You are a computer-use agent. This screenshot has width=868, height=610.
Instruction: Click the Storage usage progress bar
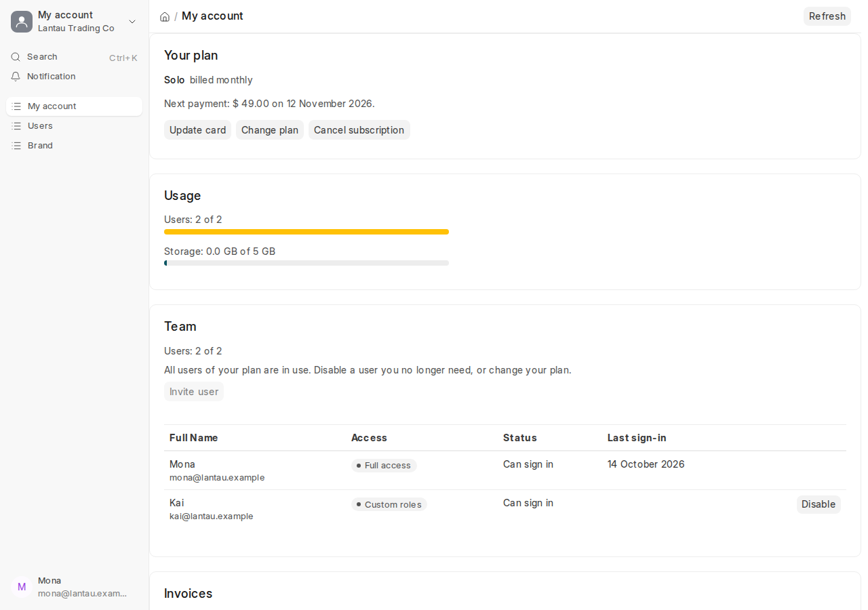click(307, 263)
